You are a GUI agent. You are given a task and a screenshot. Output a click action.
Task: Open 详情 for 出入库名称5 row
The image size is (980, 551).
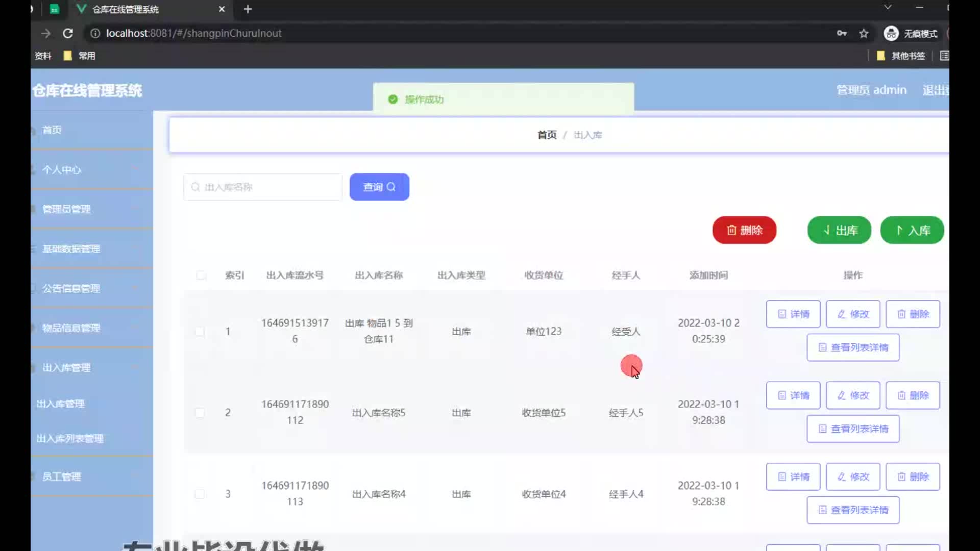793,395
